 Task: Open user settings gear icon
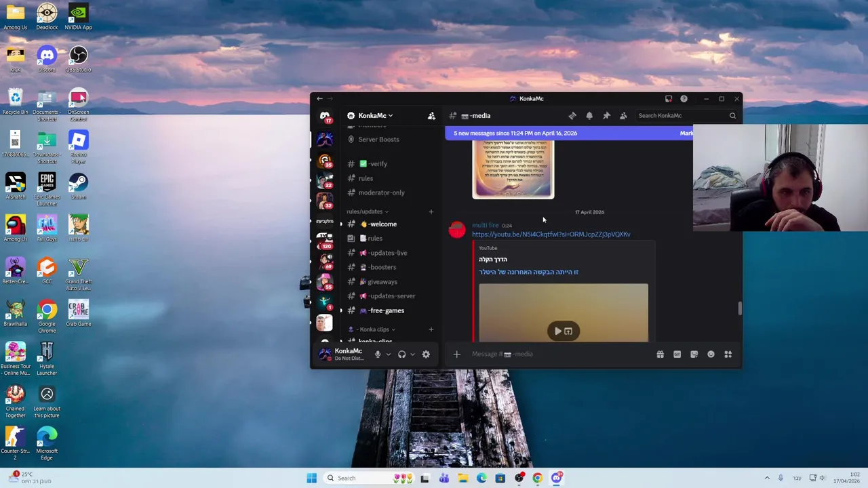426,354
